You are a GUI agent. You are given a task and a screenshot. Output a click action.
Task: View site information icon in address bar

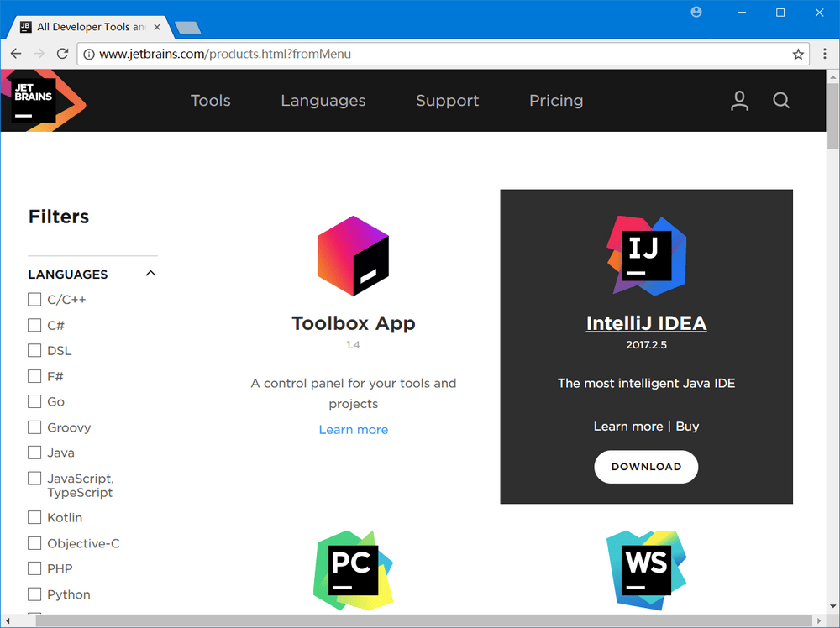pos(89,54)
